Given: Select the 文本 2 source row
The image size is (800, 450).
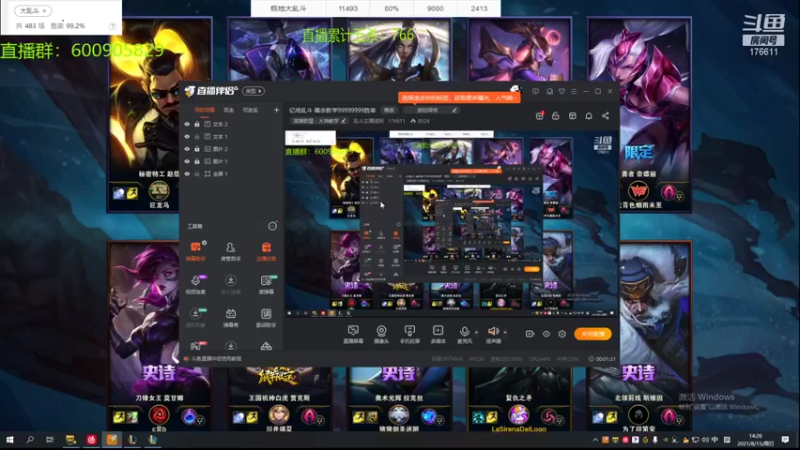Looking at the screenshot, I should pos(232,124).
